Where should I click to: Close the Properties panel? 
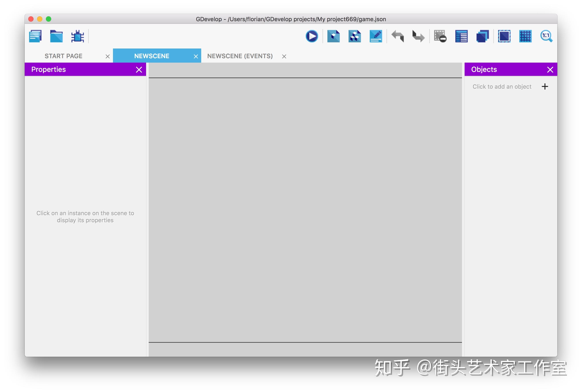pos(139,69)
